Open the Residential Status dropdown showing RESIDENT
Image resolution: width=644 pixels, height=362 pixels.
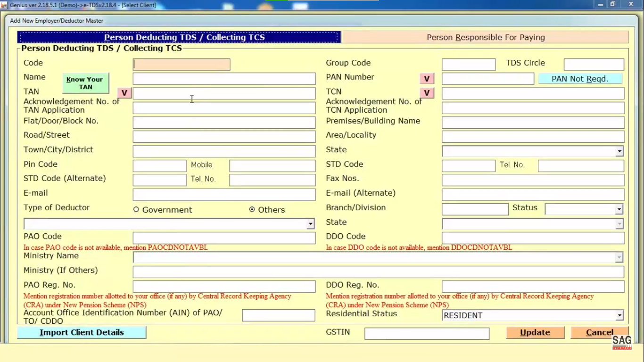(x=619, y=315)
